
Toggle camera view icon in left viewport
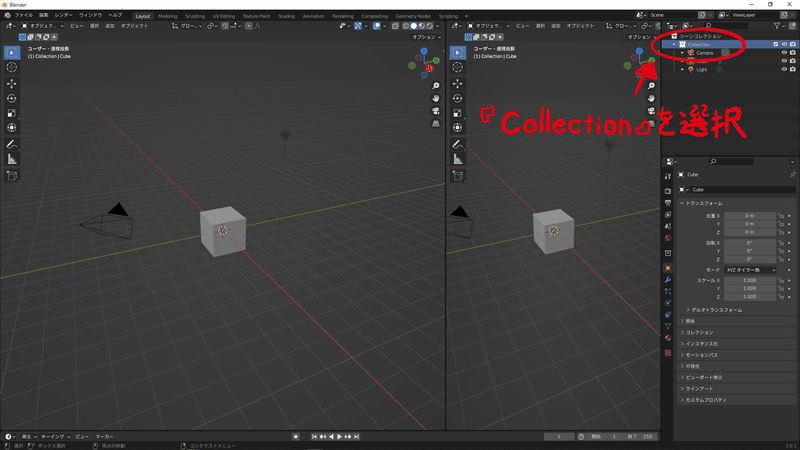(436, 111)
